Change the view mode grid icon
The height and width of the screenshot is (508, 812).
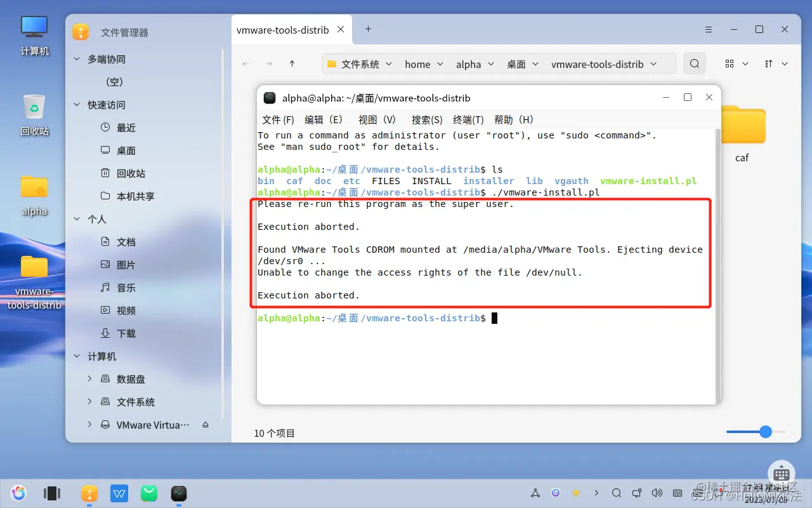(730, 63)
